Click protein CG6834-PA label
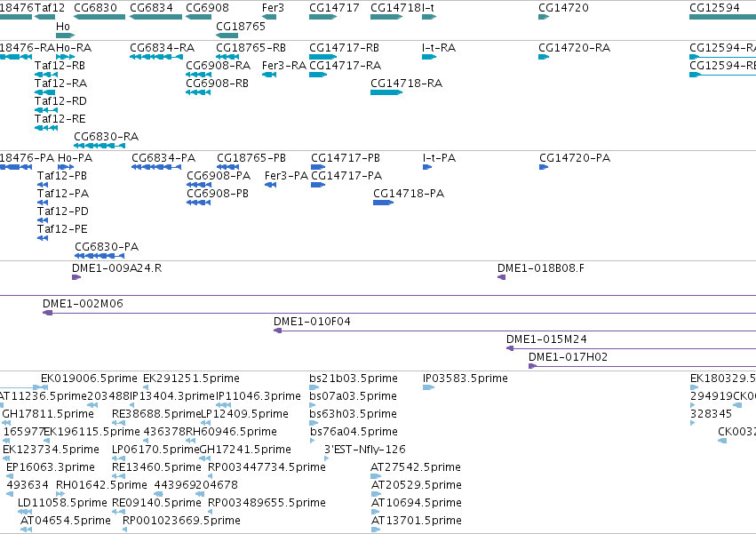The image size is (756, 534). pyautogui.click(x=163, y=158)
